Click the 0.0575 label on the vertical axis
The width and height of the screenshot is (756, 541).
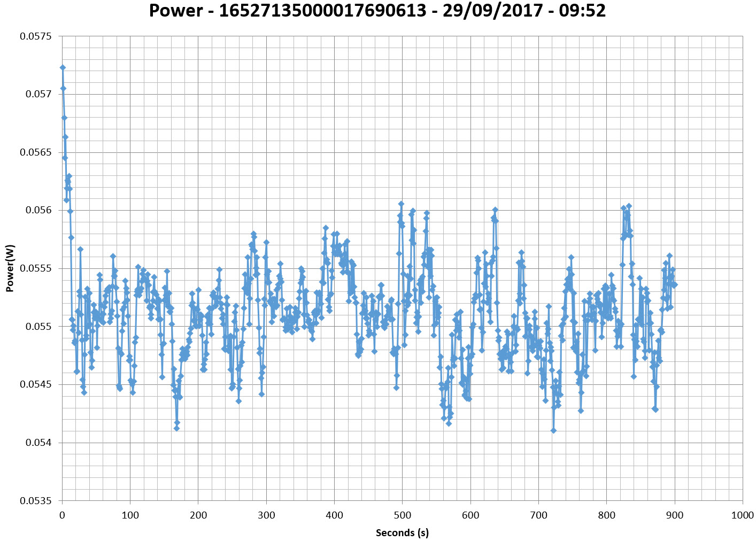pyautogui.click(x=36, y=36)
